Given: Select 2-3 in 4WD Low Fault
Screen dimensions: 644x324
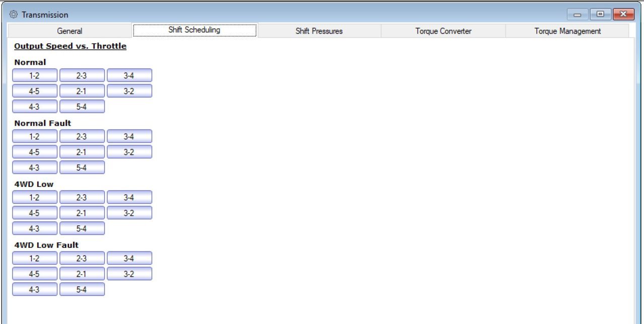Looking at the screenshot, I should (x=82, y=258).
